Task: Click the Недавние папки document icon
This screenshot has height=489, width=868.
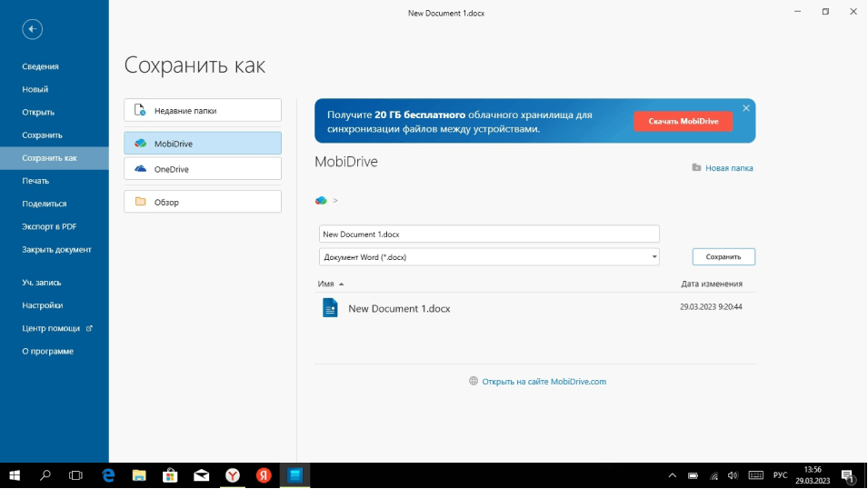Action: pyautogui.click(x=140, y=110)
